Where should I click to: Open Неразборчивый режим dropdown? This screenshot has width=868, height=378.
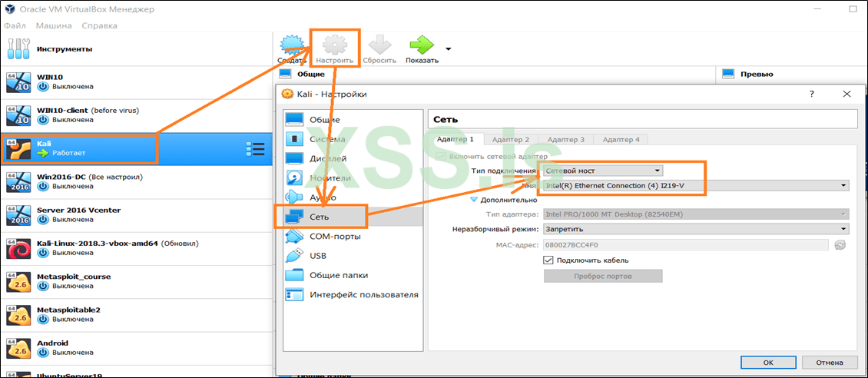(x=696, y=229)
